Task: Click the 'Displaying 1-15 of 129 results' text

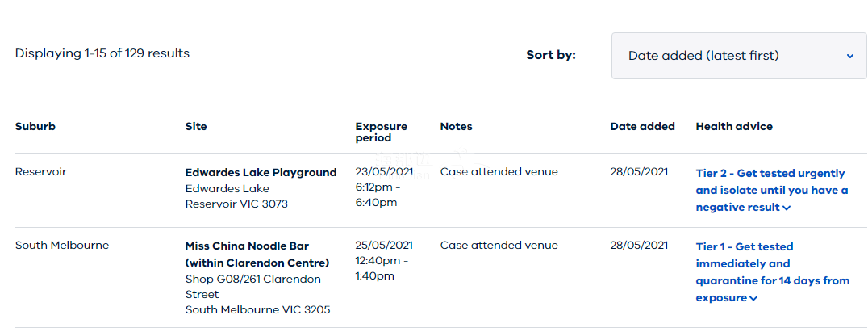Action: [102, 53]
